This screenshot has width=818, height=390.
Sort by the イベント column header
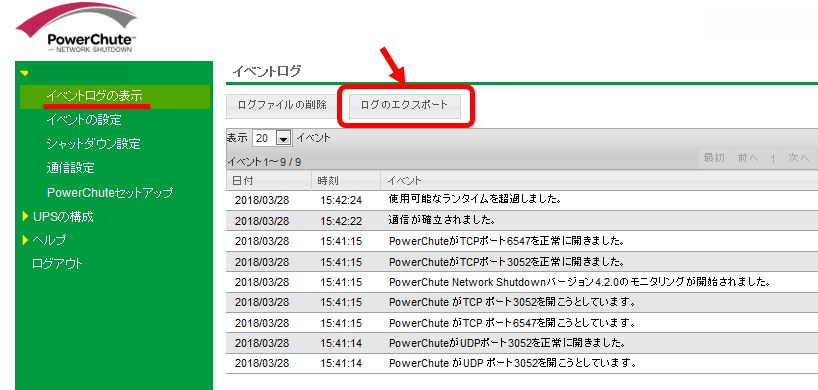point(404,180)
